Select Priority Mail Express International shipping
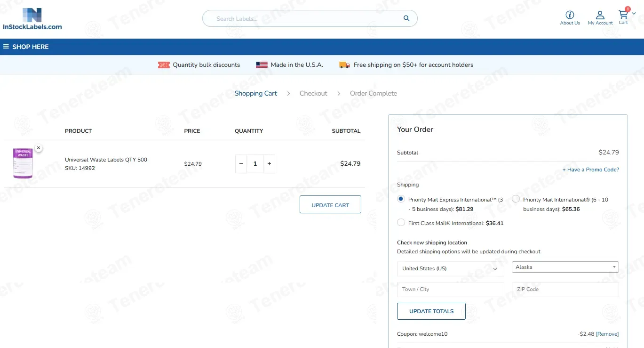Image resolution: width=644 pixels, height=348 pixels. point(401,199)
